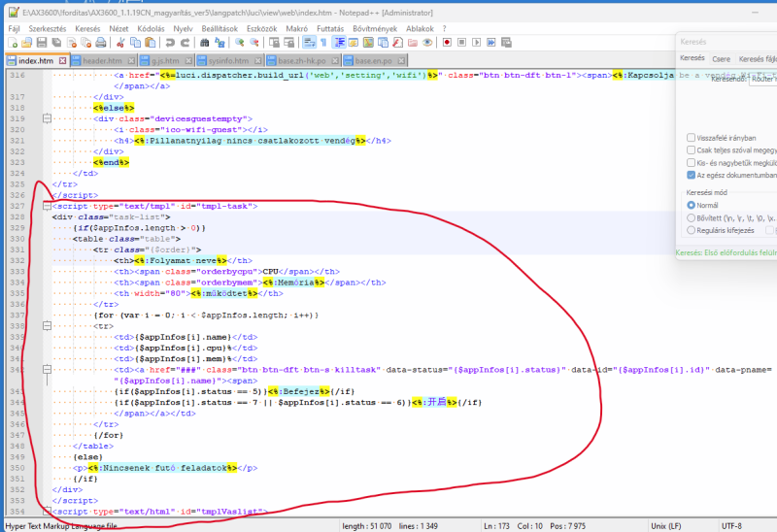Viewport: 777px width, 532px height.
Task: Click the Zoom Out magnifier icon
Action: 254,43
